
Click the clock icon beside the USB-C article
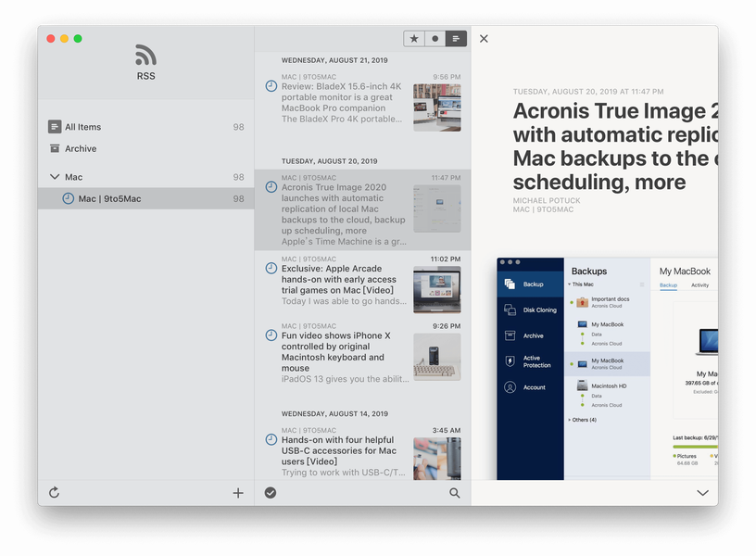(271, 439)
